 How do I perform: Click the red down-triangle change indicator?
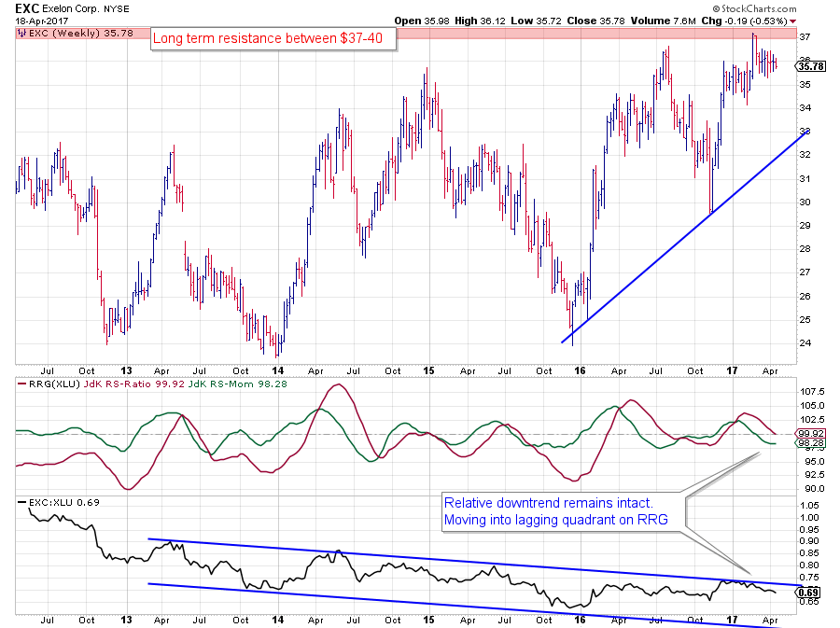coord(792,21)
